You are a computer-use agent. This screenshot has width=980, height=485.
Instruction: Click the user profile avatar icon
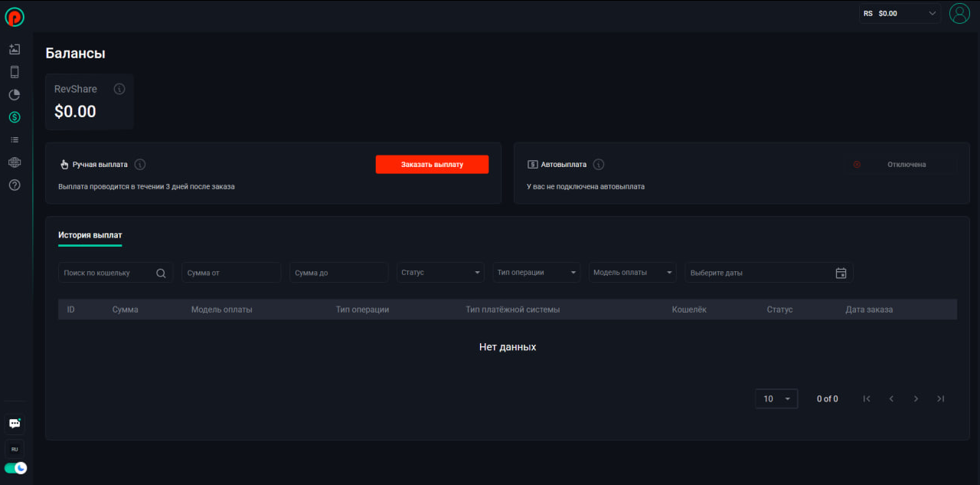[x=959, y=13]
